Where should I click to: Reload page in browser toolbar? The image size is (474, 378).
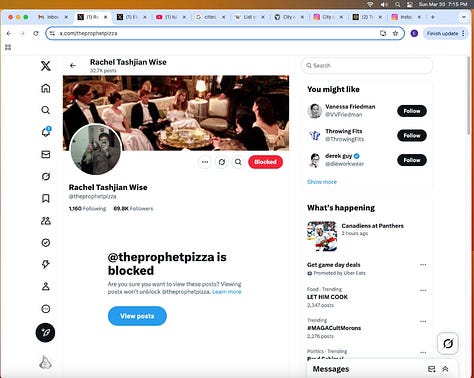(36, 33)
